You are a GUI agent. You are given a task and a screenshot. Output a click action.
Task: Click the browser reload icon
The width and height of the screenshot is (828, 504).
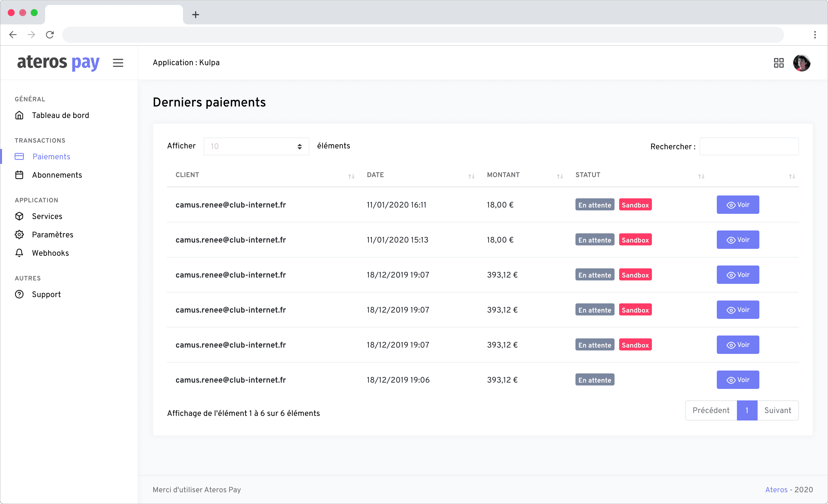50,34
